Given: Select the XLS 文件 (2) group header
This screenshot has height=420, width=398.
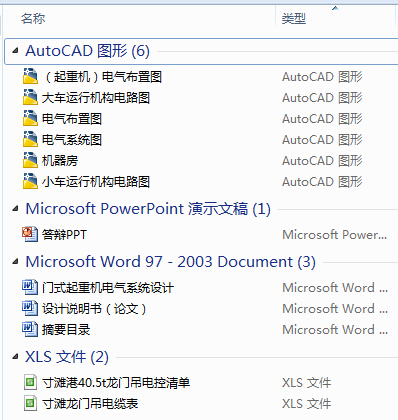Looking at the screenshot, I should point(67,357).
